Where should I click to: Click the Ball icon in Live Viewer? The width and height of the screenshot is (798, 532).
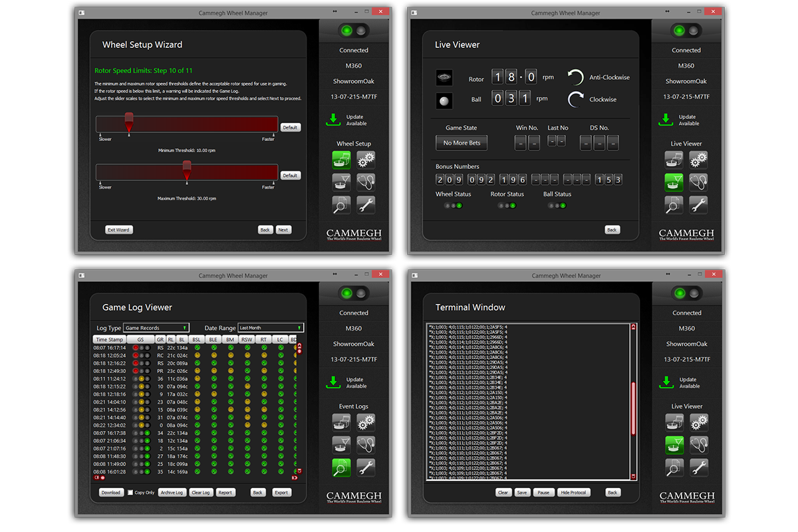point(444,100)
